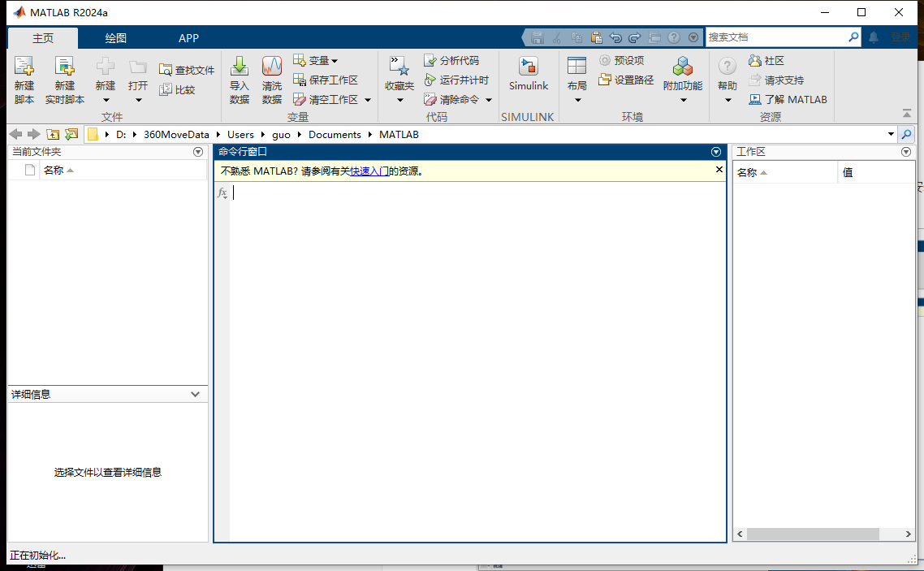
Task: Click 设置路径 (Set Path)
Action: pyautogui.click(x=626, y=80)
